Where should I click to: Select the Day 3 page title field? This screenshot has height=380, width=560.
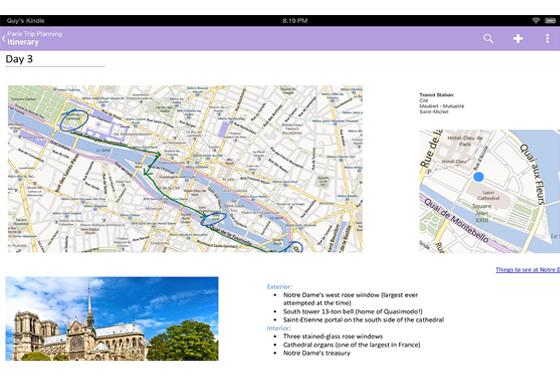55,59
